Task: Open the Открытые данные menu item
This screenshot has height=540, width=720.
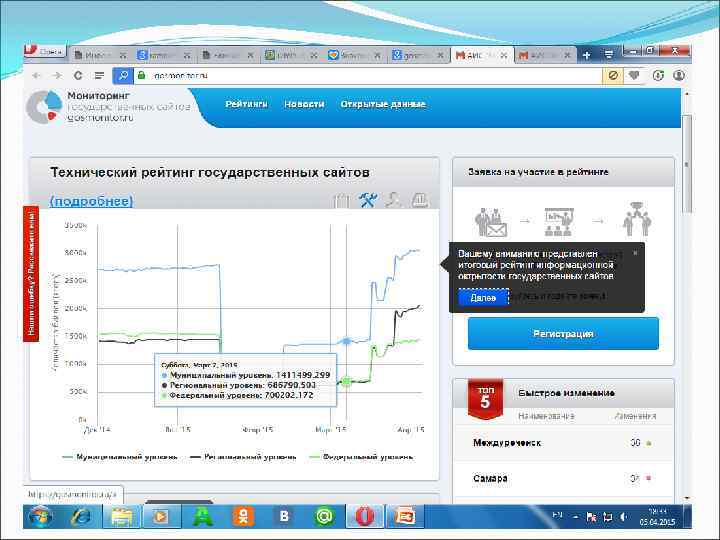Action: 383,104
